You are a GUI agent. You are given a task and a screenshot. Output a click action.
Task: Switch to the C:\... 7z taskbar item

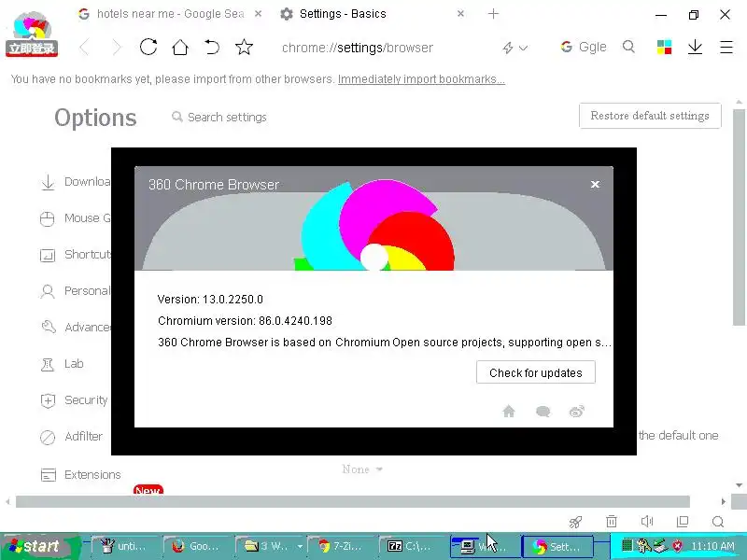click(x=413, y=546)
